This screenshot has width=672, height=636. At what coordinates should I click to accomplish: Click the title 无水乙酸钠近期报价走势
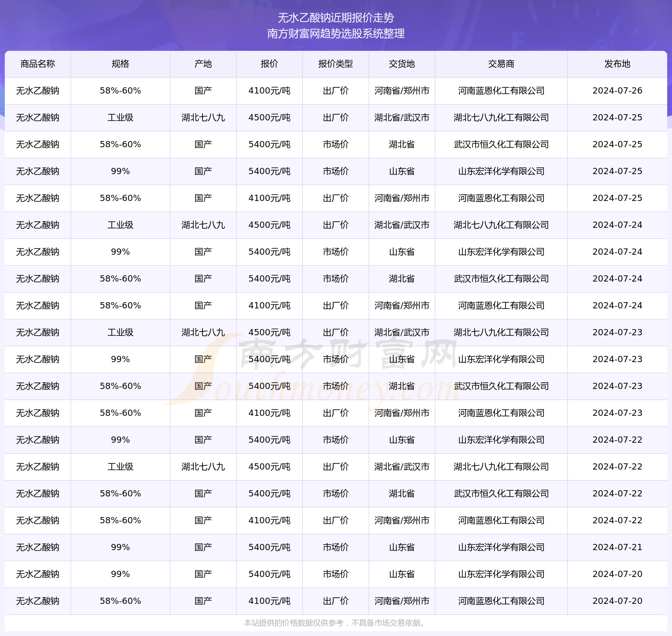click(x=336, y=18)
